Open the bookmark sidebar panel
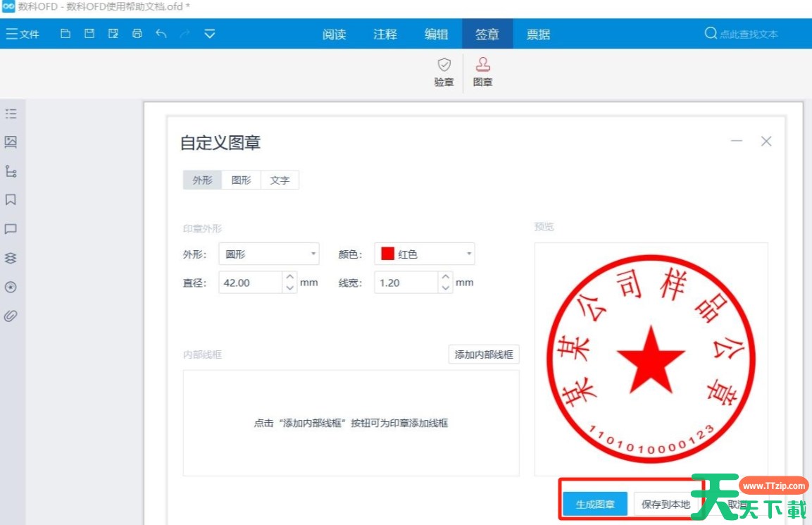 click(11, 200)
